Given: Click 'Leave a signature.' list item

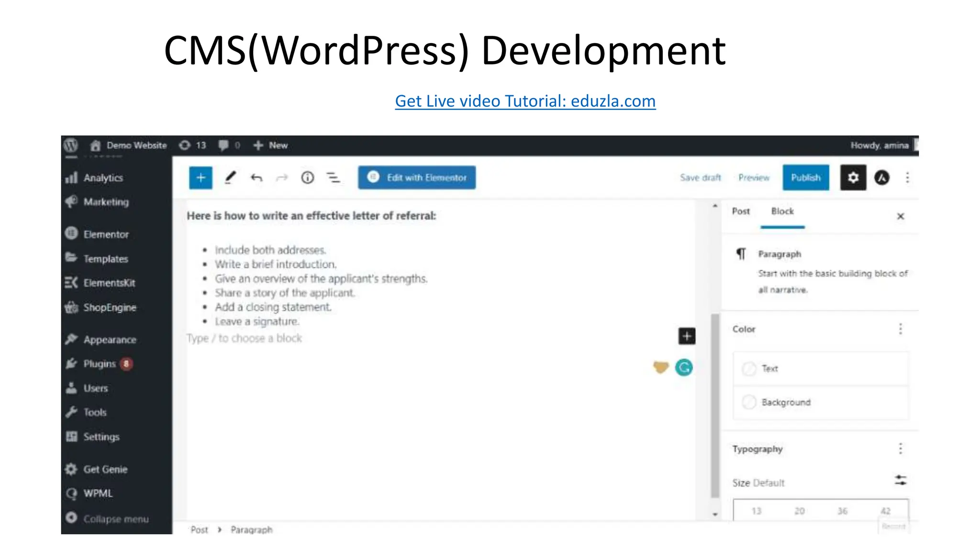Looking at the screenshot, I should pos(257,321).
